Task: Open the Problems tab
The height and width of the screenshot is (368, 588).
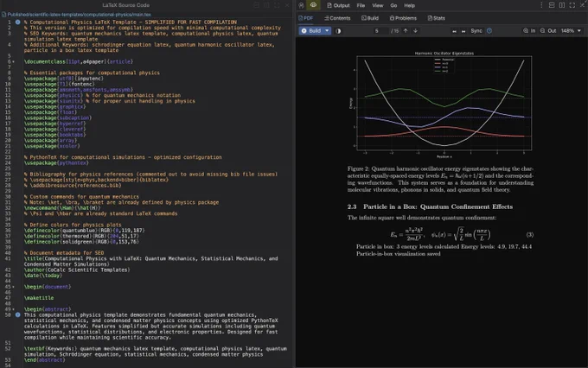Action: 403,18
